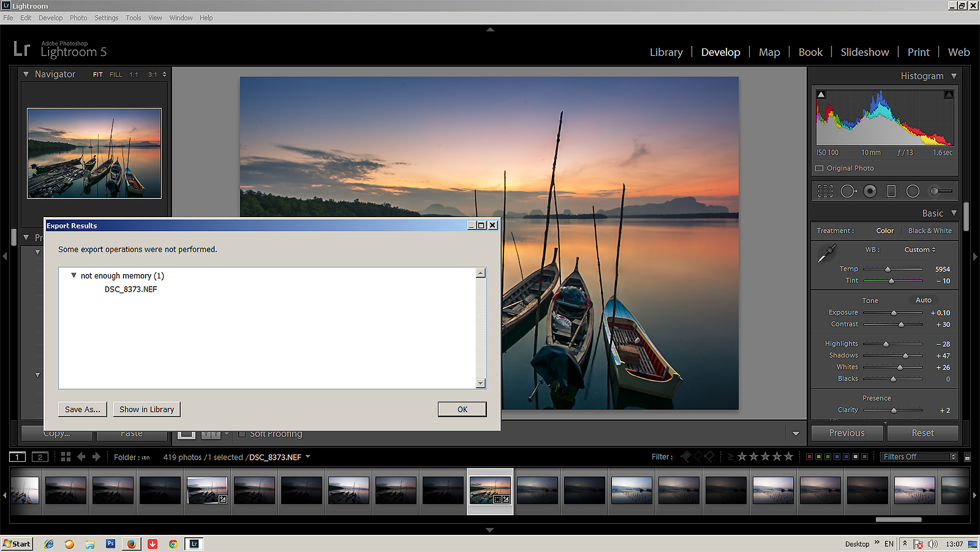
Task: Click the Exposure slider handle
Action: [894, 313]
